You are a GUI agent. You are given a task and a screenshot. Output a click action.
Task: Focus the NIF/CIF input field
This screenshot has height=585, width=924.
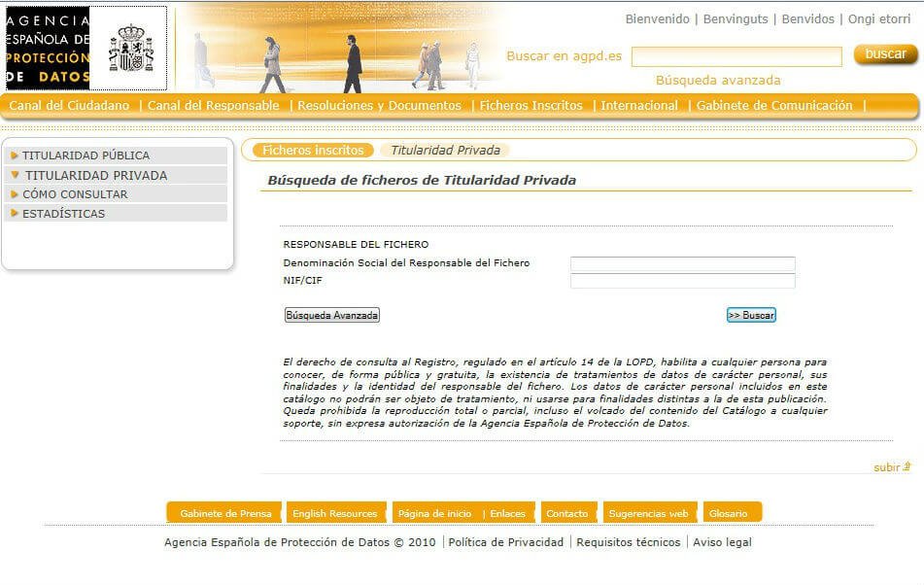click(x=682, y=281)
